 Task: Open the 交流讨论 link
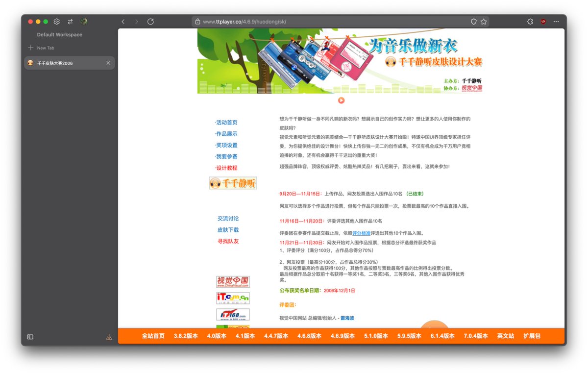point(228,219)
